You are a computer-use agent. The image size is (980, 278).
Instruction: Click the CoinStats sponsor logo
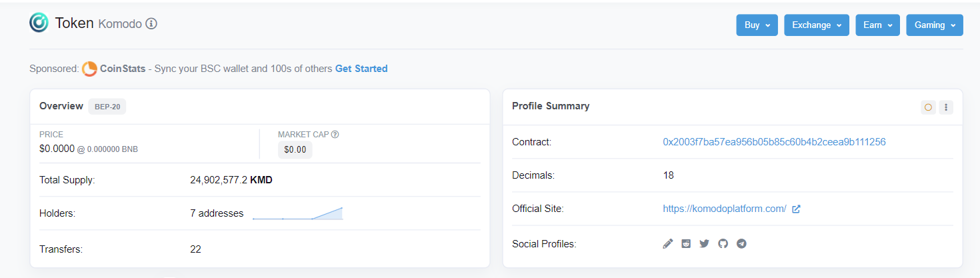(89, 69)
